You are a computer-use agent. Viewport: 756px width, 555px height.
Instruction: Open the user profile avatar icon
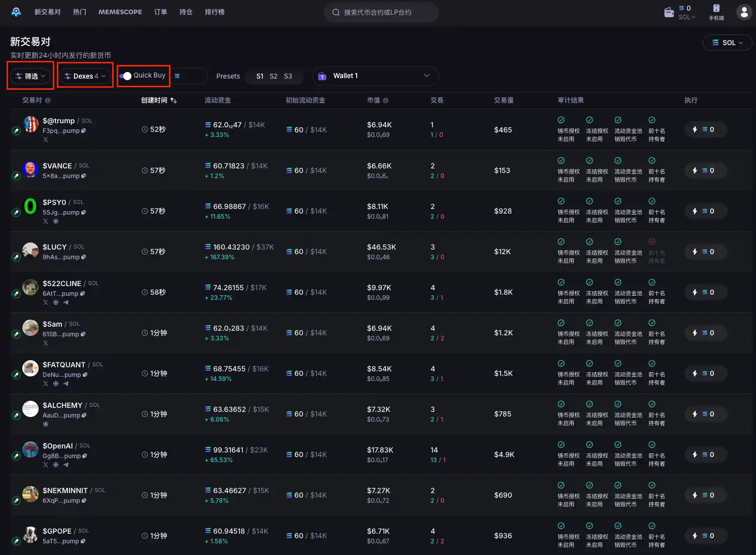click(x=744, y=12)
